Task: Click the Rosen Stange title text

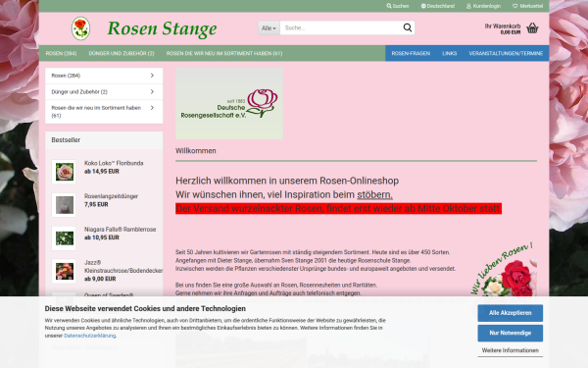Action: click(x=162, y=28)
